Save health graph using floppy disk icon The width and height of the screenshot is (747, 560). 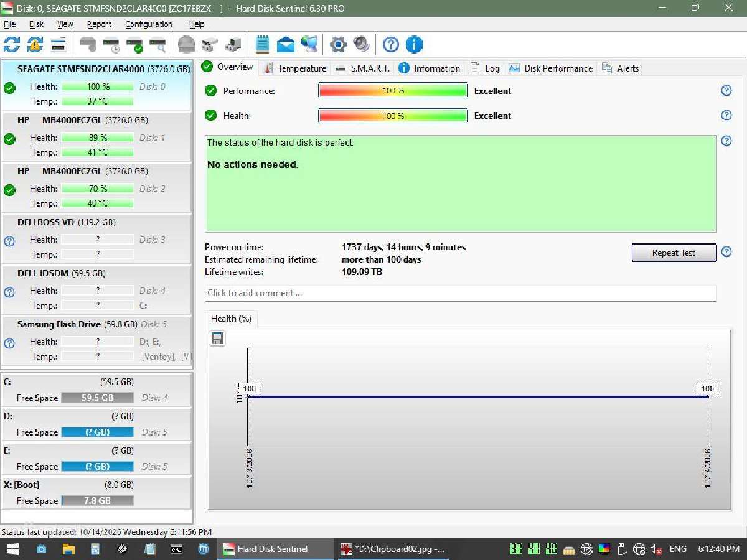pos(217,338)
